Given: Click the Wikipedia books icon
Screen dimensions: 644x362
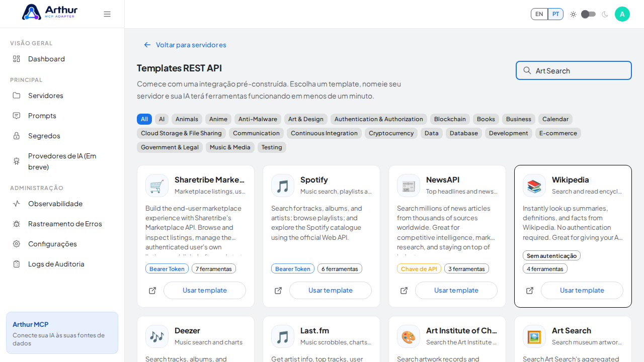Looking at the screenshot, I should click(x=534, y=186).
